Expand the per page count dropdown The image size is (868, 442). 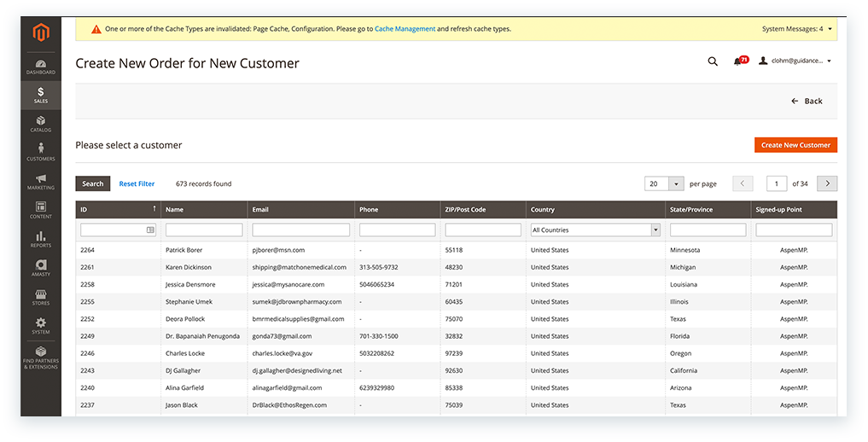(676, 183)
